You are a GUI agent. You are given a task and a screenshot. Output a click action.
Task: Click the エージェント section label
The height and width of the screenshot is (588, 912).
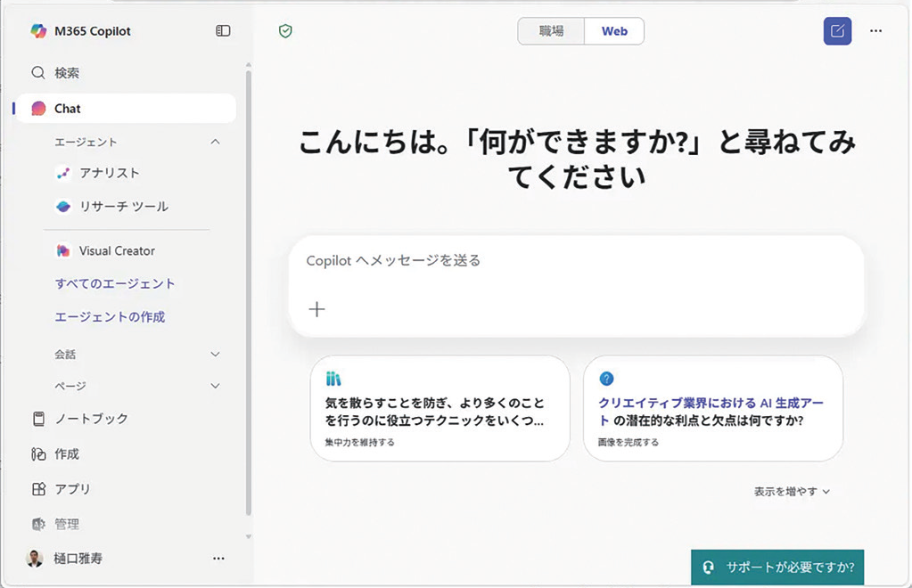86,142
